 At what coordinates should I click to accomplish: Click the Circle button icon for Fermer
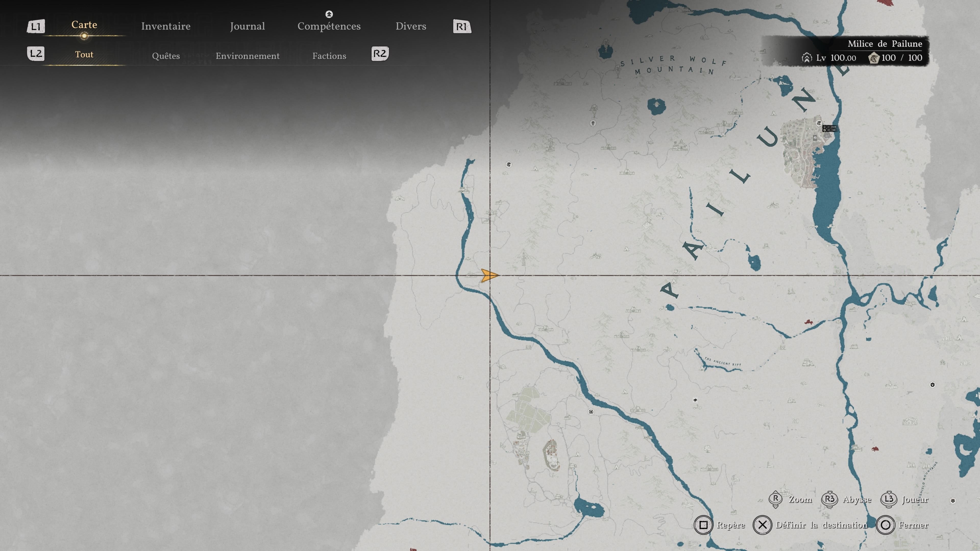[886, 525]
